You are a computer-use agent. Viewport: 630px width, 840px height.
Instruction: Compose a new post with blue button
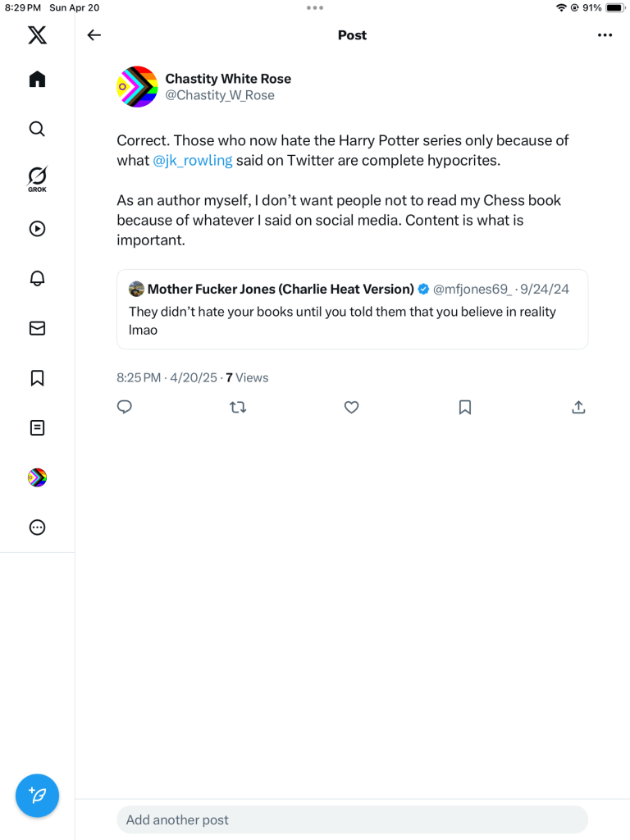coord(37,795)
